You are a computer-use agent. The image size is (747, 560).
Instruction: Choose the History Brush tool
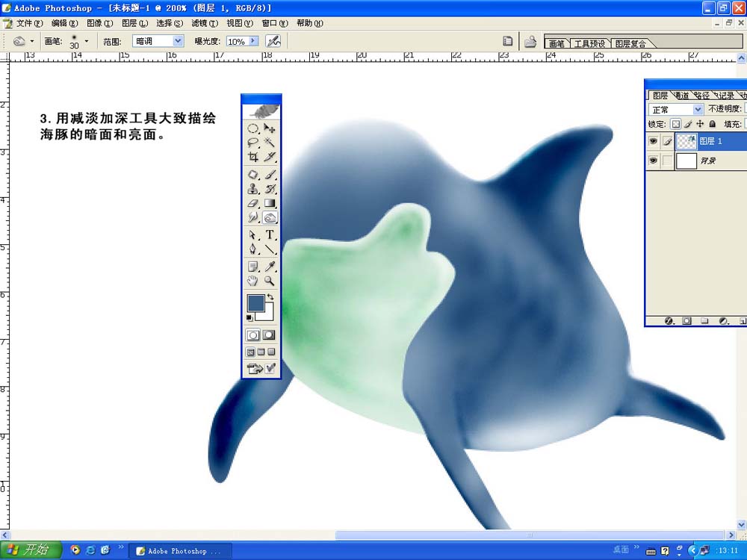(x=270, y=189)
